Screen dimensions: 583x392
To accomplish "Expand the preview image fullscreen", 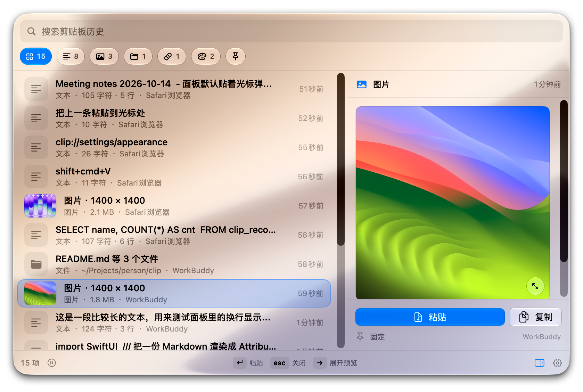I will click(x=535, y=286).
